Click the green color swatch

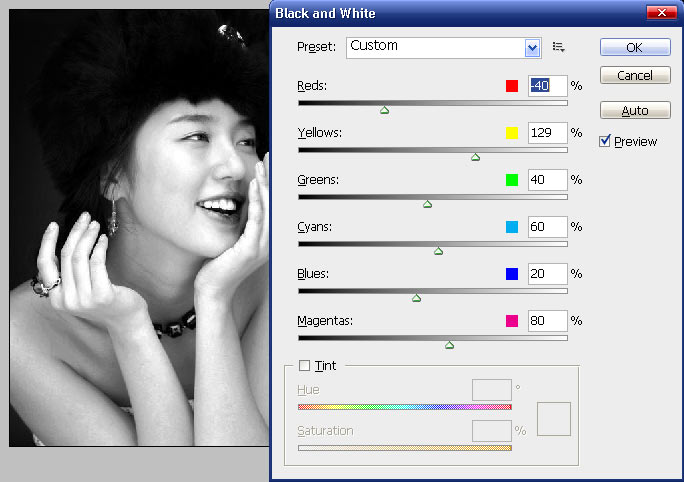512,180
